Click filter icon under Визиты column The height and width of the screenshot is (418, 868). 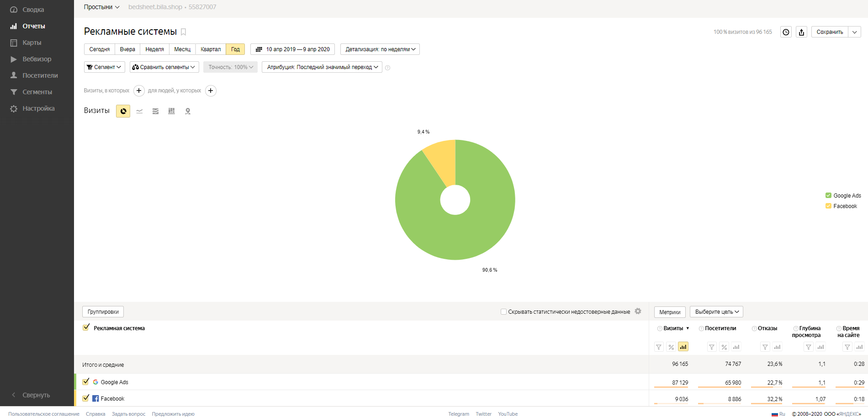(659, 347)
